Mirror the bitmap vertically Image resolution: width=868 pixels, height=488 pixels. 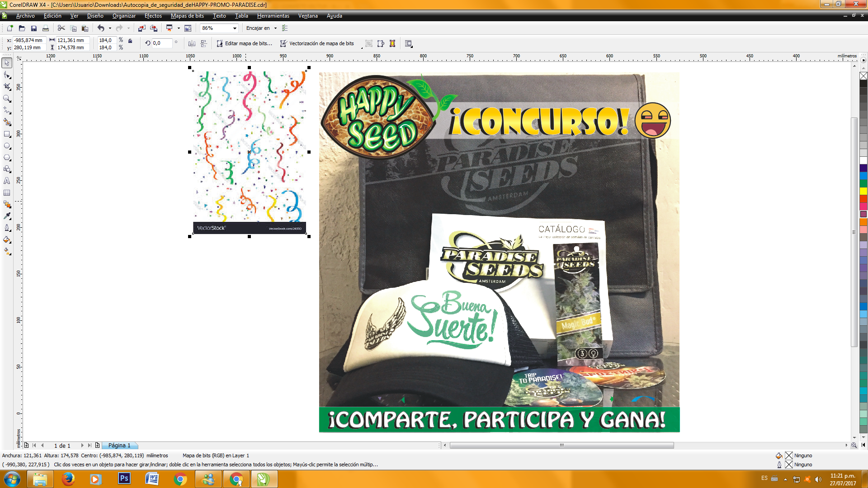(x=204, y=43)
